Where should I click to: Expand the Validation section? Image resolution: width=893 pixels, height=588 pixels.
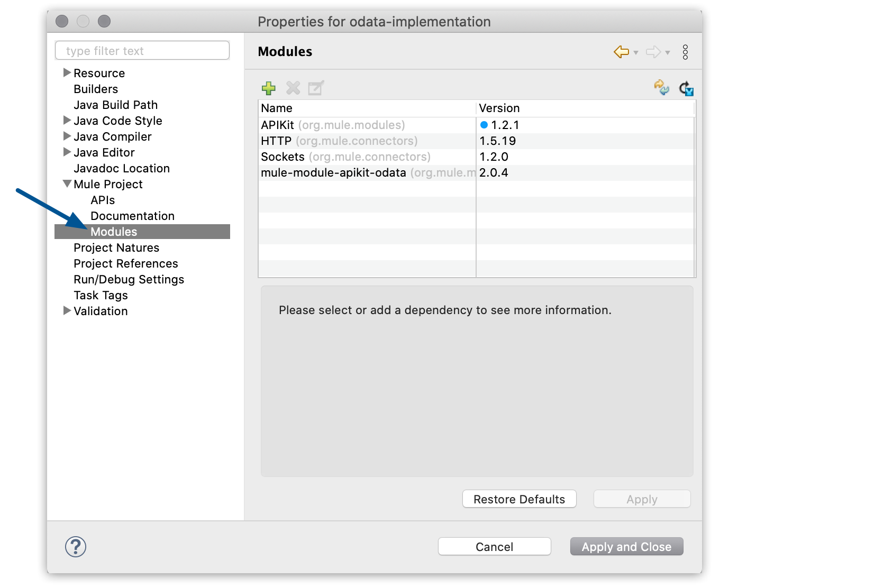pos(67,311)
